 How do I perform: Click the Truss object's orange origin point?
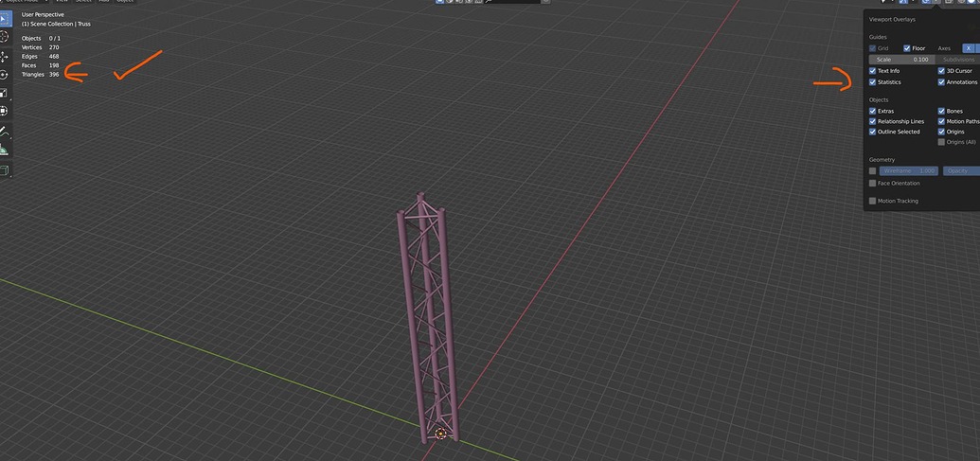coord(440,434)
